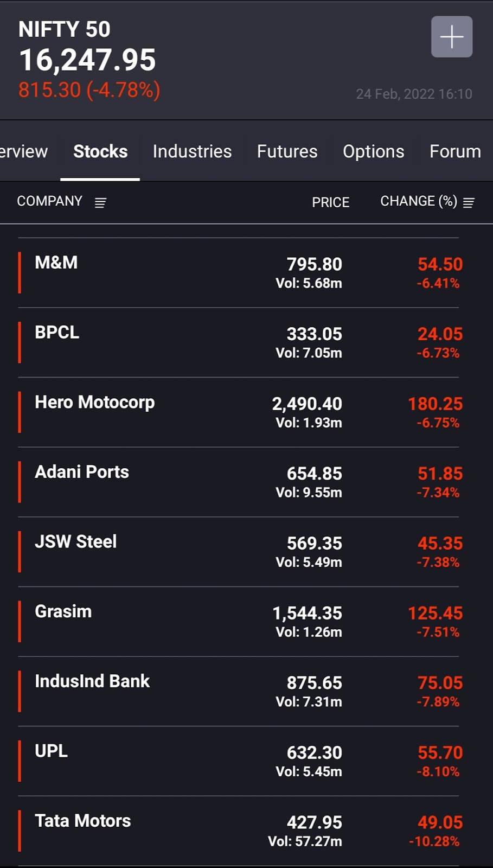Tap the PRICE column header
This screenshot has height=868, width=493.
(x=330, y=202)
